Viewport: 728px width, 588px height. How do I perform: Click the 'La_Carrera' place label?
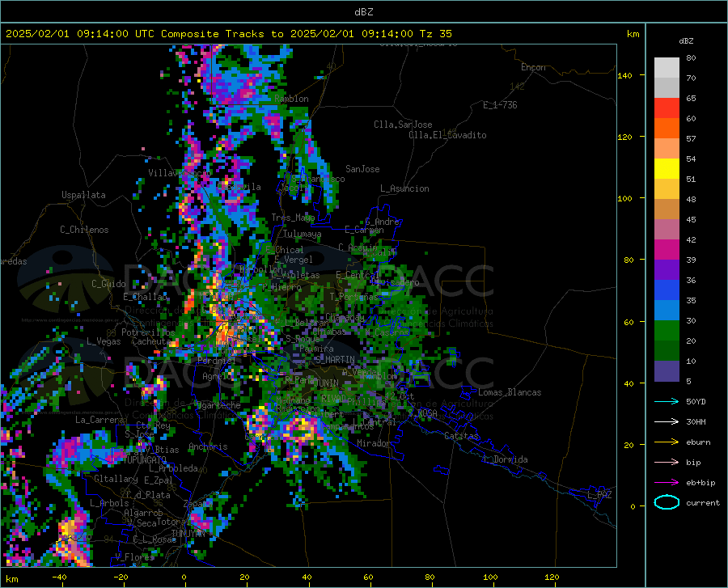coord(99,420)
